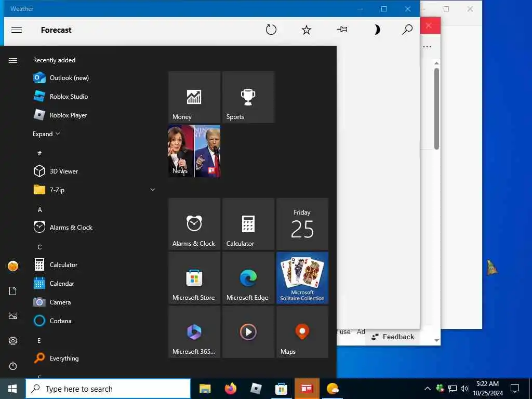
Task: Open File Explorer from the taskbar
Action: click(205, 389)
